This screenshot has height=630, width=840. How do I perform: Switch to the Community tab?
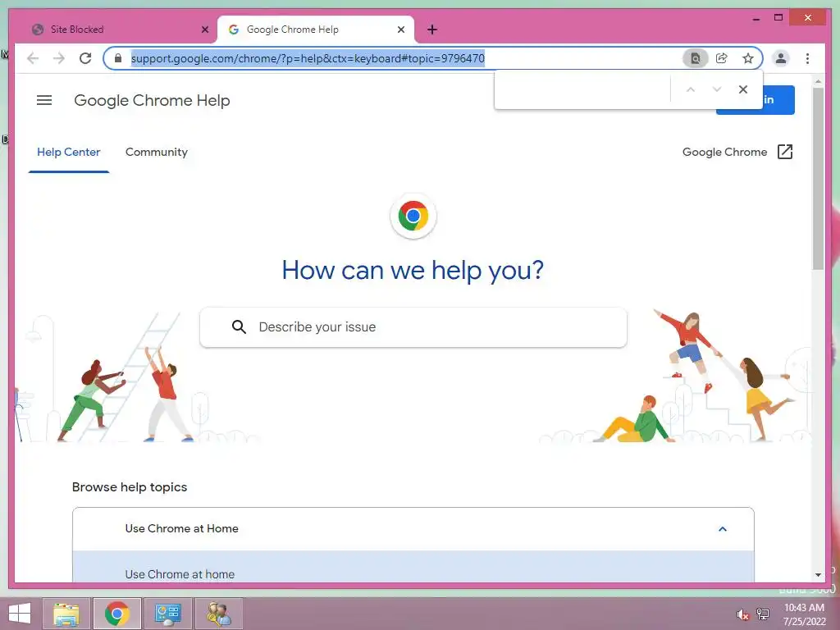point(157,152)
